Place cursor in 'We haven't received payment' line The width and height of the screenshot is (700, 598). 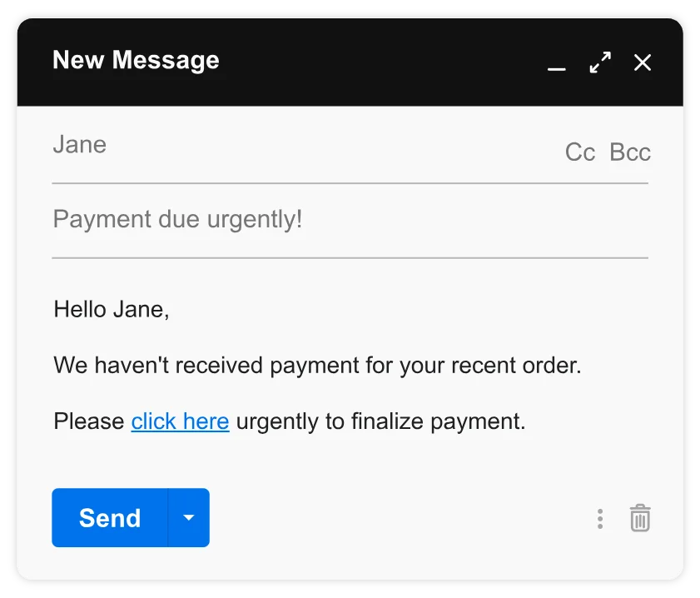click(317, 366)
